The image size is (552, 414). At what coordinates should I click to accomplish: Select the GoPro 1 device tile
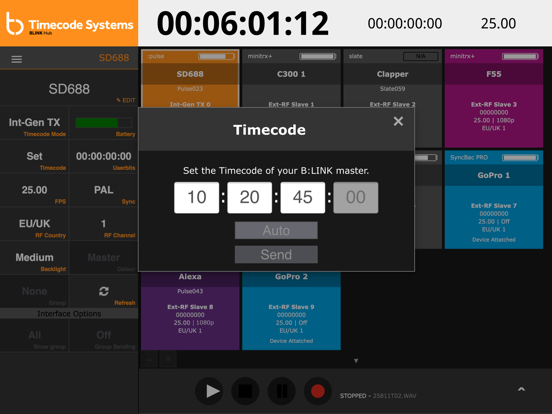tap(494, 200)
